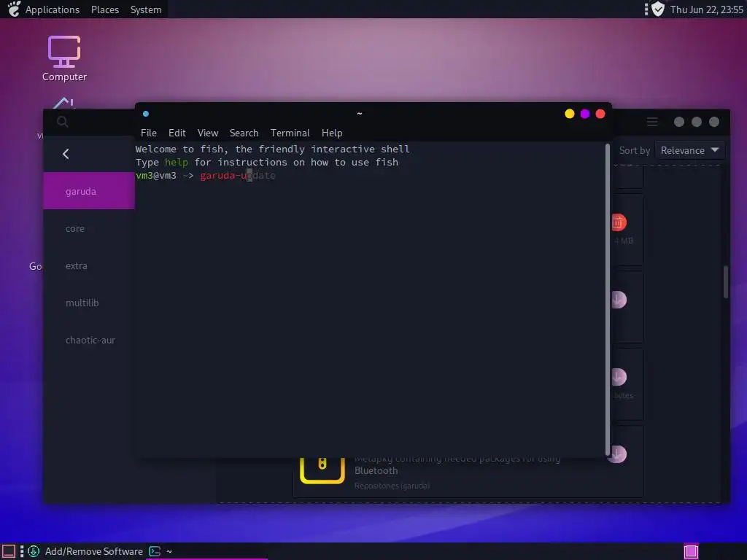Select the core repository
The height and width of the screenshot is (560, 747).
tap(89, 228)
